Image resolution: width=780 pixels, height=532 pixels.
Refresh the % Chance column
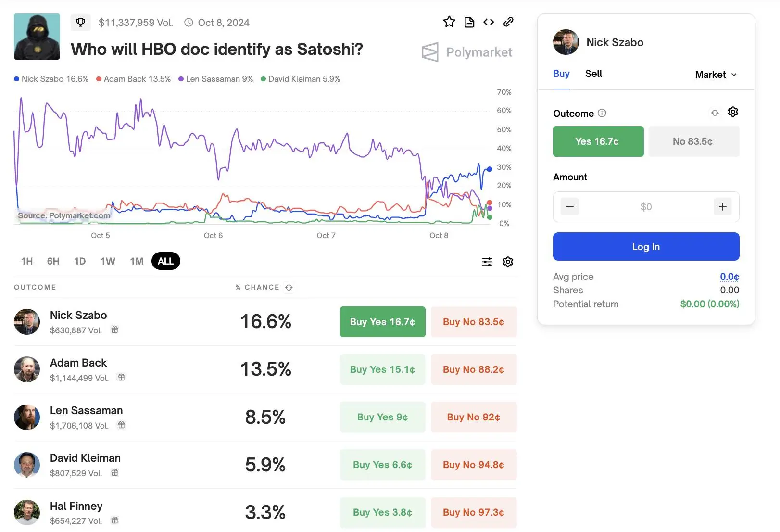(x=289, y=287)
